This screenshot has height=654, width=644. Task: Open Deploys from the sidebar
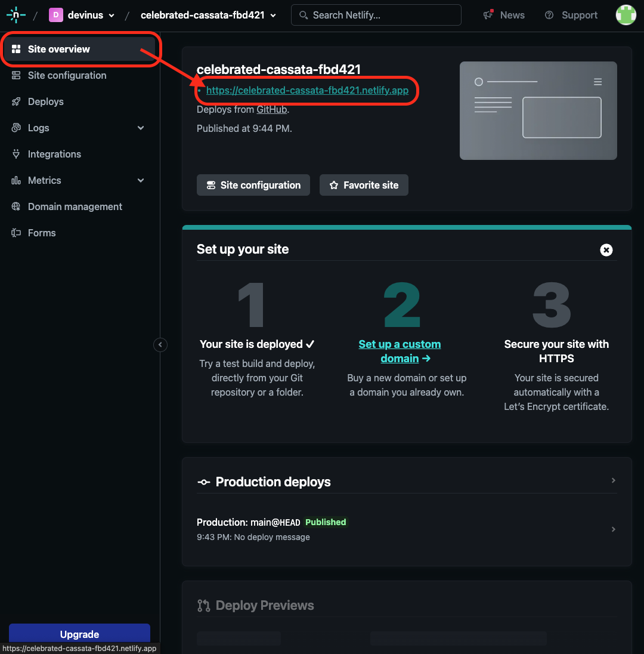pos(46,101)
